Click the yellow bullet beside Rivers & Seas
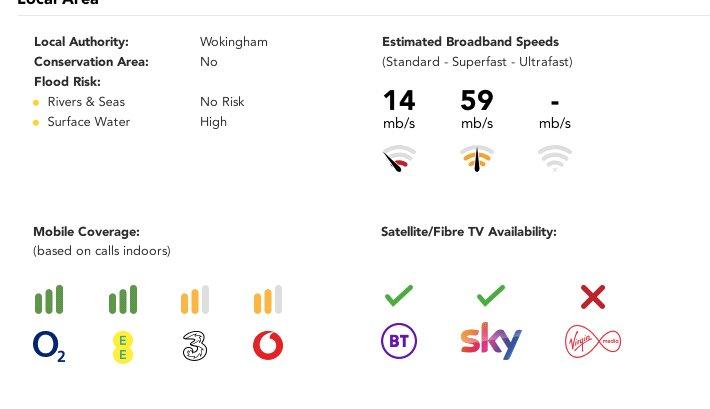 coord(36,103)
